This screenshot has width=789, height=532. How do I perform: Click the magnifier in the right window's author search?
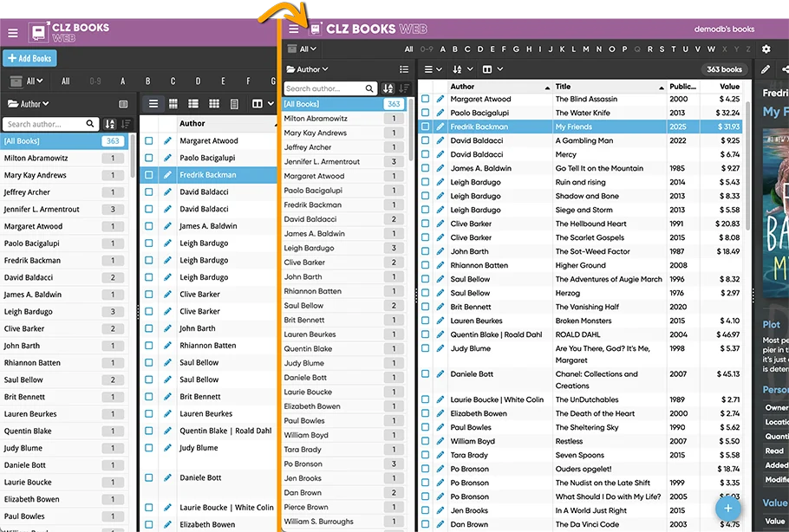pos(369,88)
